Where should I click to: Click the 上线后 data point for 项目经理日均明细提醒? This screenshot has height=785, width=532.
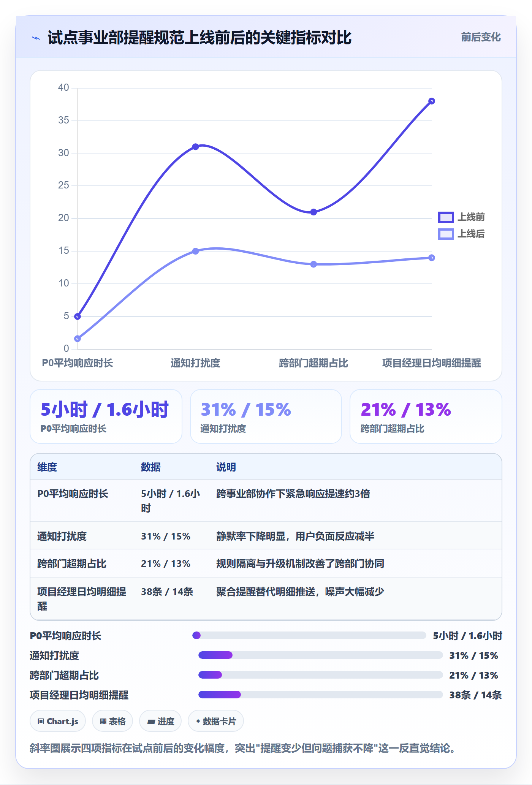(432, 258)
